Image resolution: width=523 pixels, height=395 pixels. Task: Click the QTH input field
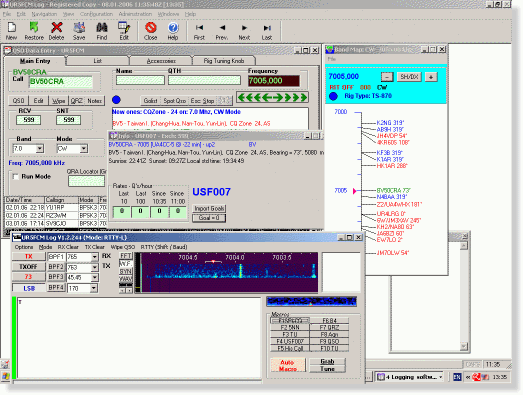[204, 80]
